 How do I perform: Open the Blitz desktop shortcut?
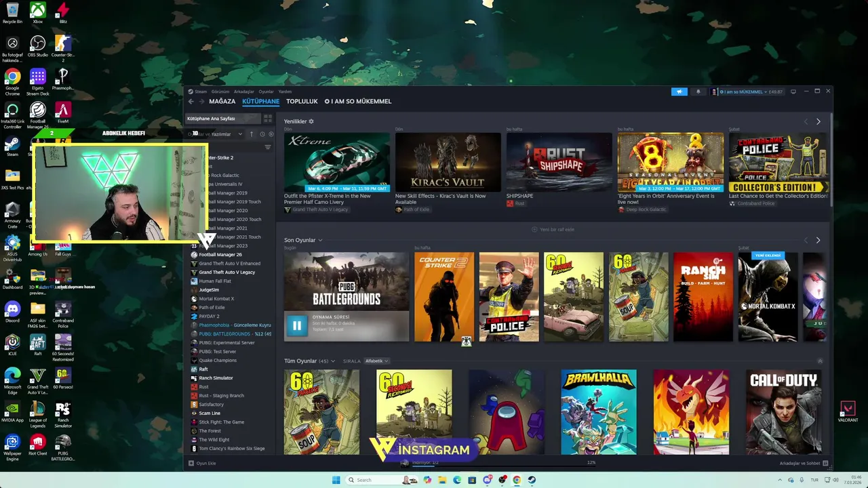tap(63, 13)
